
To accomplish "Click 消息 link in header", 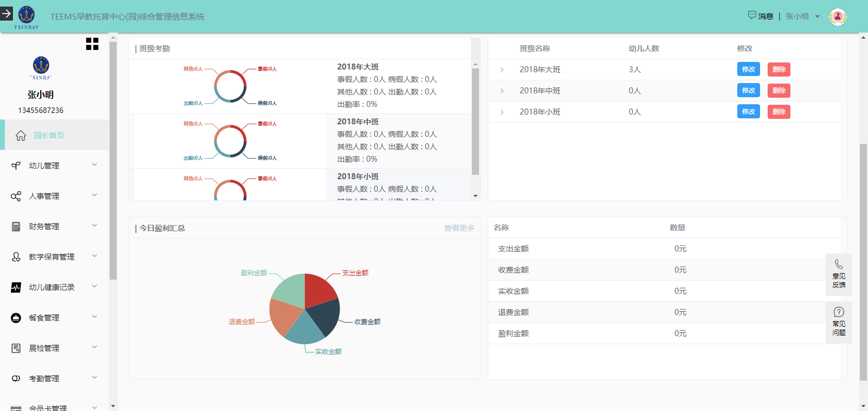I will point(765,16).
